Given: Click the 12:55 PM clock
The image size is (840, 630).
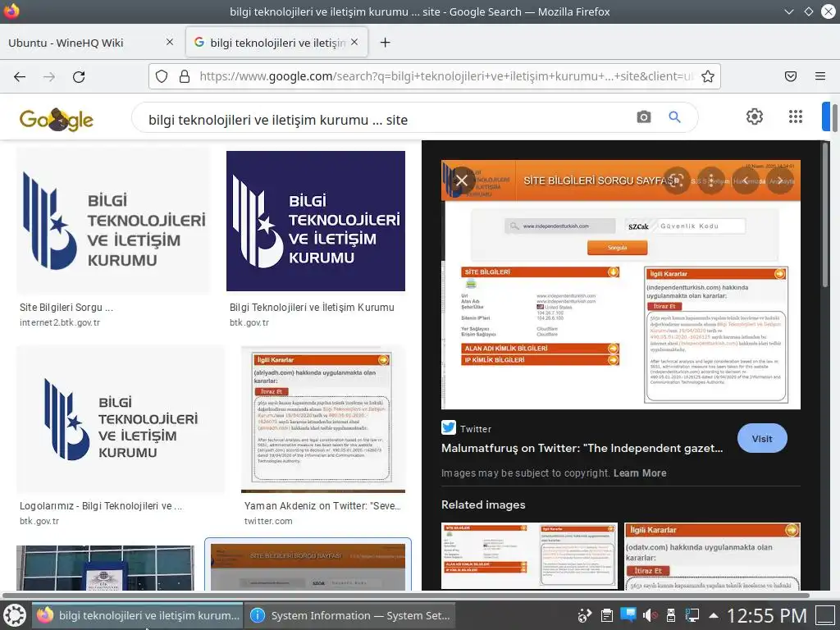Looking at the screenshot, I should [767, 615].
